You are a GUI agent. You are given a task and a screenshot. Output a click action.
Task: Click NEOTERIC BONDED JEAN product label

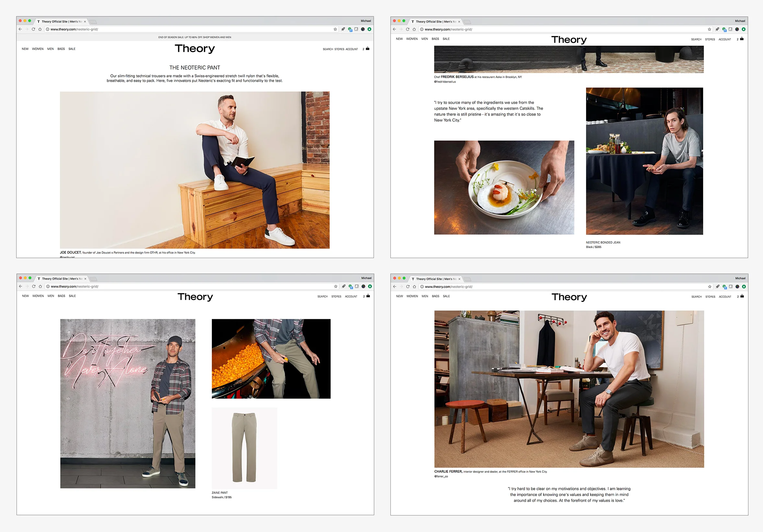(x=603, y=243)
